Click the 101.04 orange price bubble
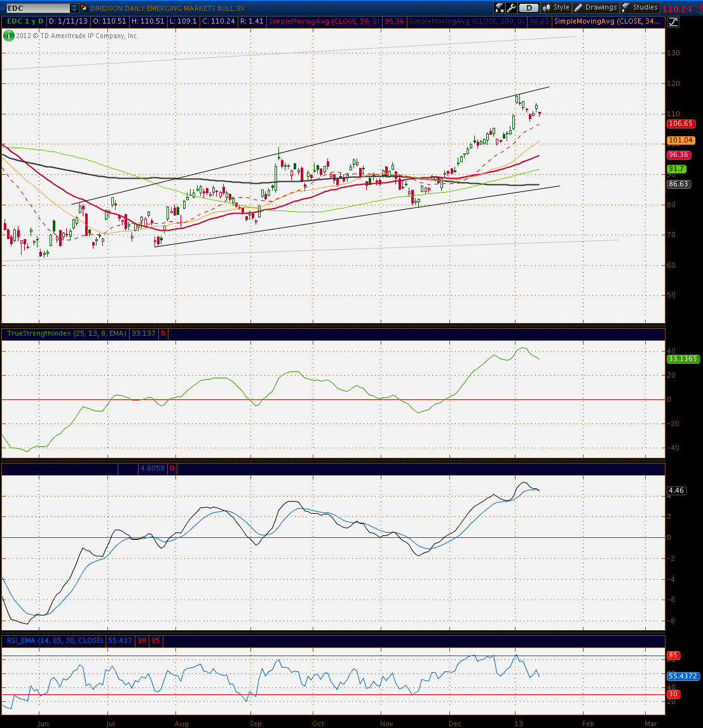The height and width of the screenshot is (728, 703). (x=681, y=140)
